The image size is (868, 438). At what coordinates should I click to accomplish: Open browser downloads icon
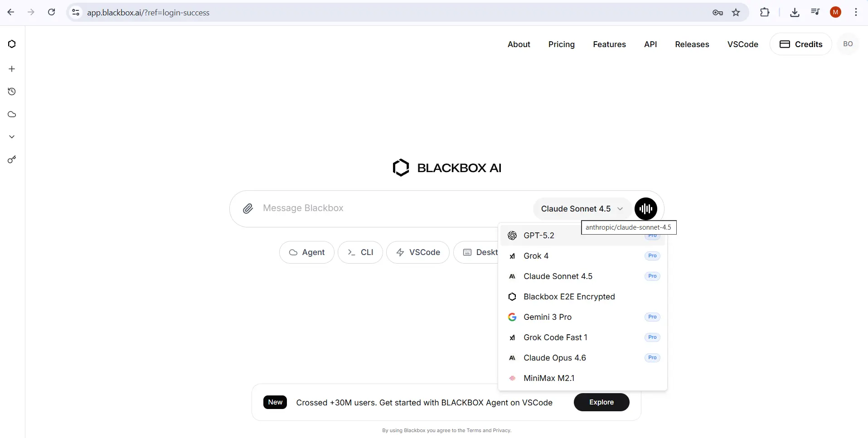795,13
